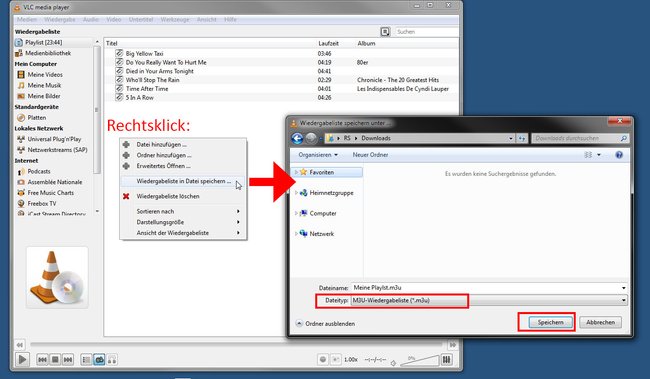Click the Netzwerkstreams (SAP) icon
Screen dimensions: 650x379
(x=21, y=150)
